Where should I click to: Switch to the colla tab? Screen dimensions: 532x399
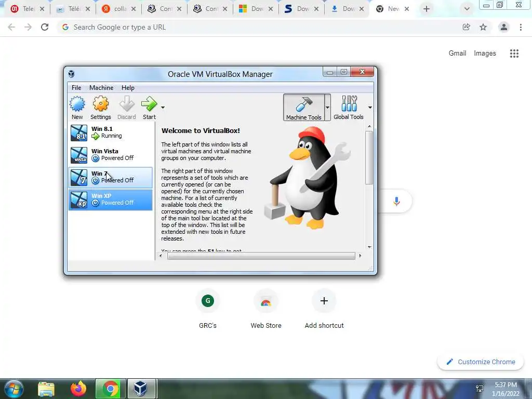click(x=119, y=9)
